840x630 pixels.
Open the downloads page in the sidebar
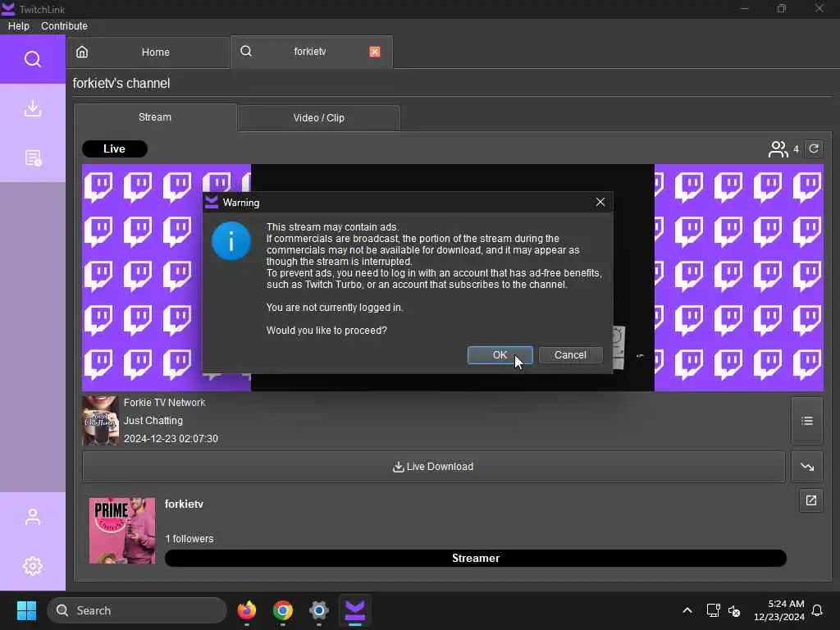tap(33, 108)
